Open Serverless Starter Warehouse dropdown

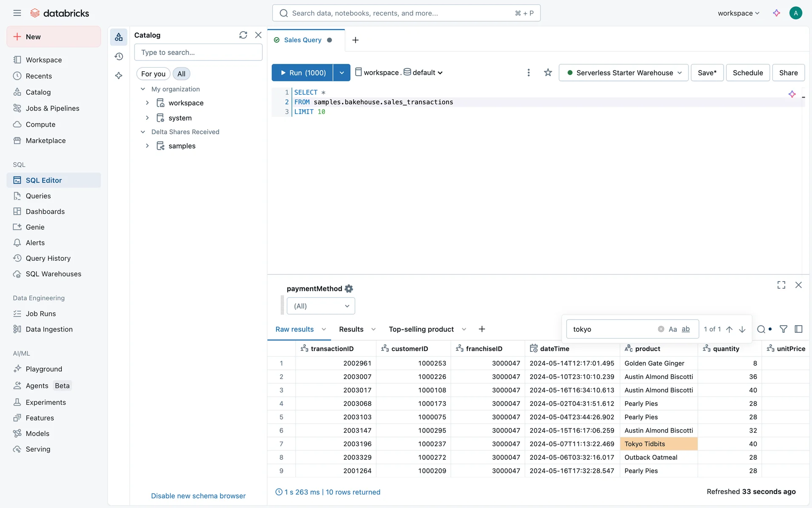(x=623, y=73)
